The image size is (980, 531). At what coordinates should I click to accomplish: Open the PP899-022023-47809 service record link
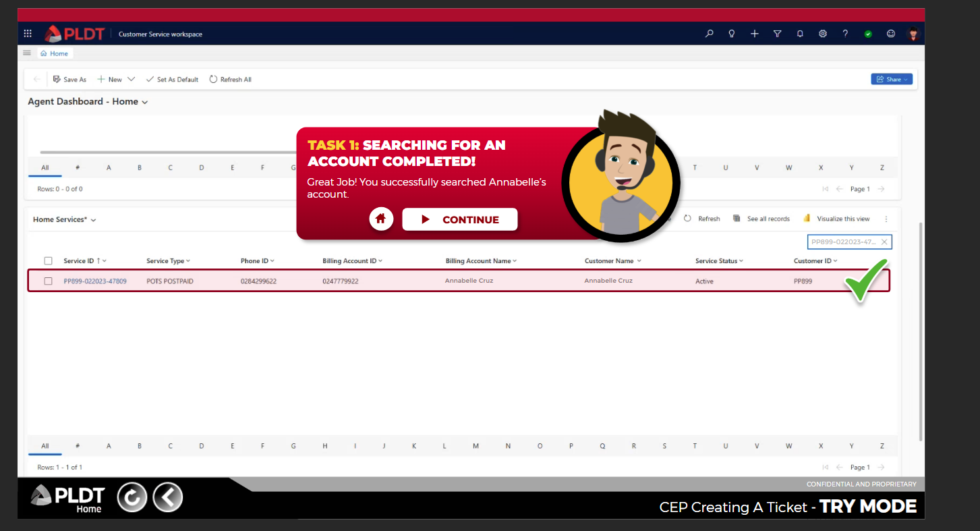pos(95,281)
